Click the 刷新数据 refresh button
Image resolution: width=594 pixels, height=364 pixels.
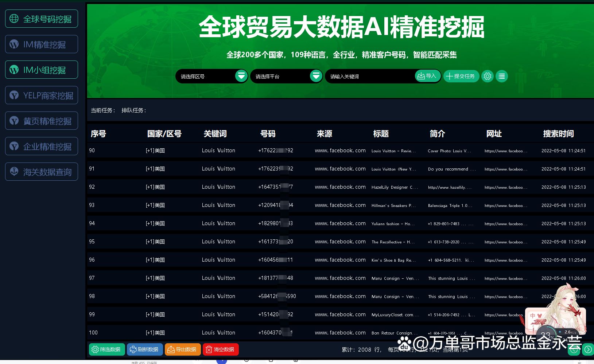[x=145, y=349]
